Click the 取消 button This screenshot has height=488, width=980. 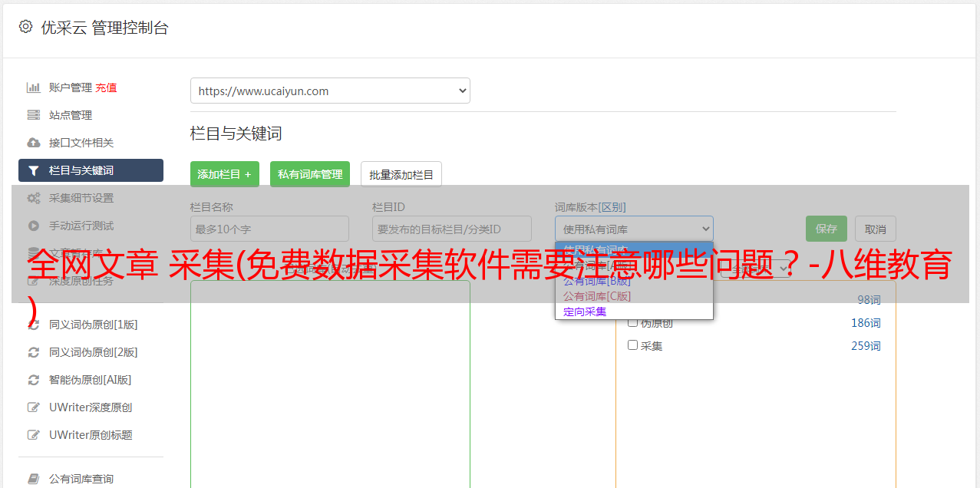pyautogui.click(x=876, y=229)
